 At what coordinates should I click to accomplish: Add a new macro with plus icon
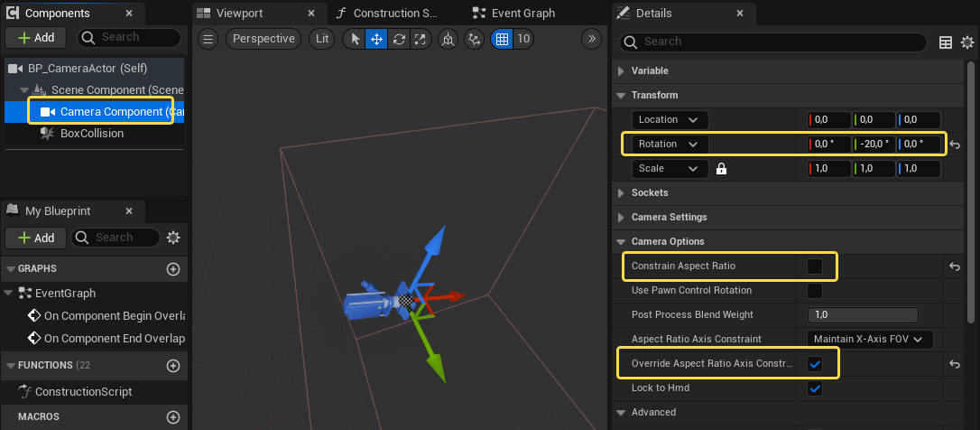[173, 416]
